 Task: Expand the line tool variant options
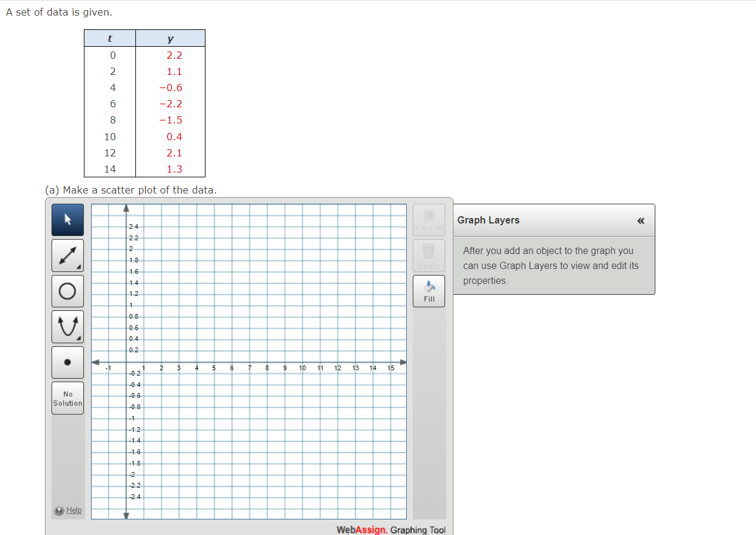click(79, 267)
